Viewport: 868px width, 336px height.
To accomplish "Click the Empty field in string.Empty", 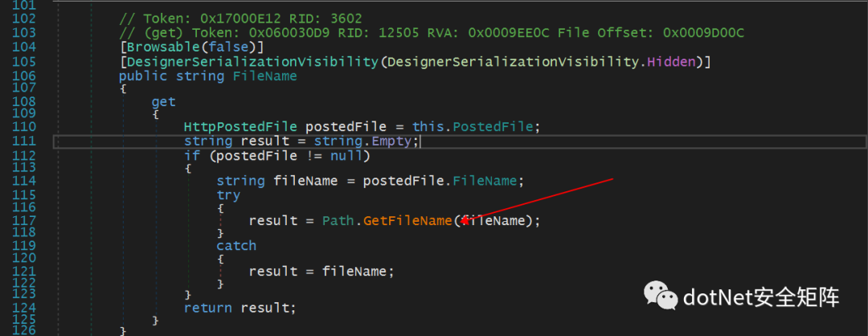I will [x=395, y=141].
